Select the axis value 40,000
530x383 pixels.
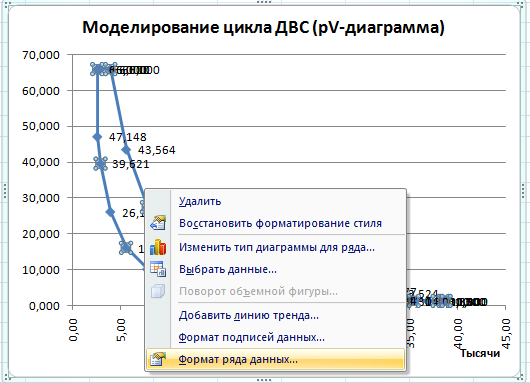click(41, 162)
